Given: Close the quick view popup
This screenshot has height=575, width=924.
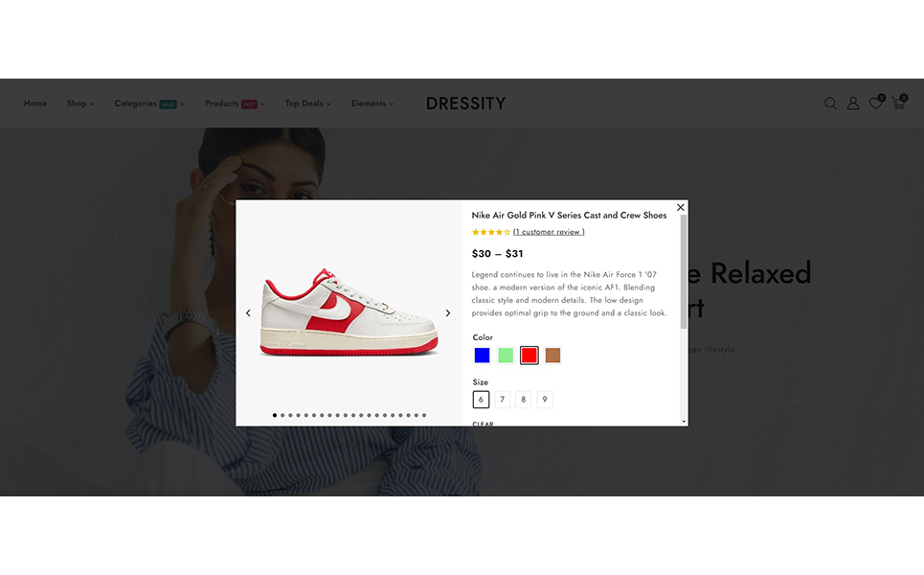Looking at the screenshot, I should 681,208.
